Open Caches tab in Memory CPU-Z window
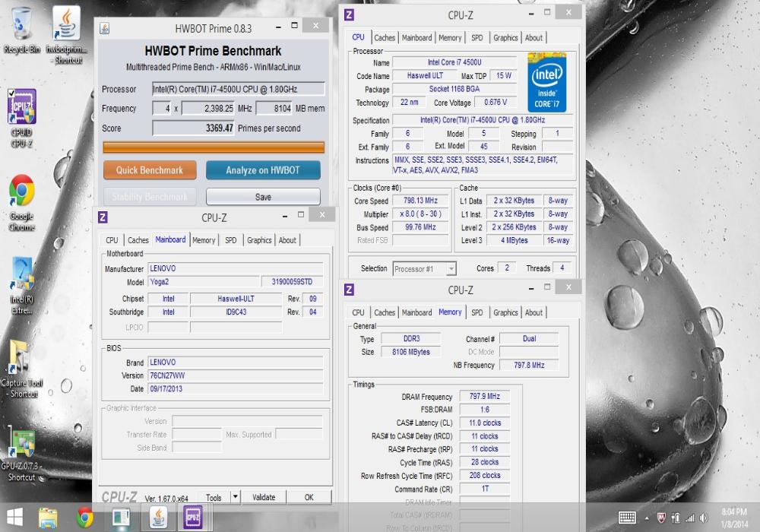 [x=385, y=312]
